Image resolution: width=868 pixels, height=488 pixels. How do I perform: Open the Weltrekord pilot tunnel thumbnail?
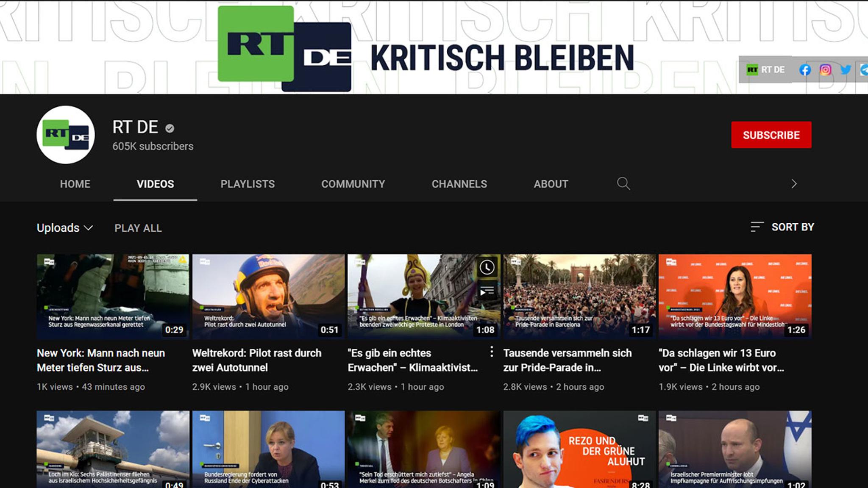pos(268,297)
